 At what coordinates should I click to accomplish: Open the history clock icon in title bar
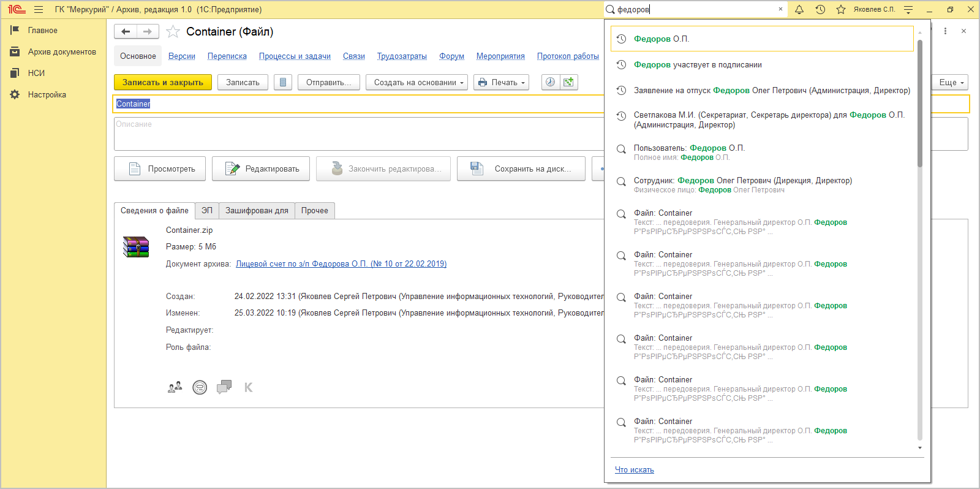[820, 9]
